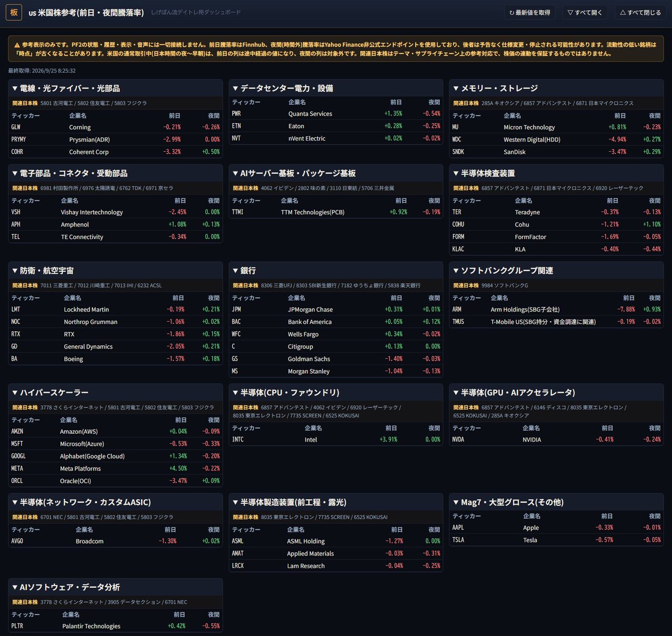Select the Amazon(AWS) company name
Viewport: 672px width, 636px height.
click(79, 432)
